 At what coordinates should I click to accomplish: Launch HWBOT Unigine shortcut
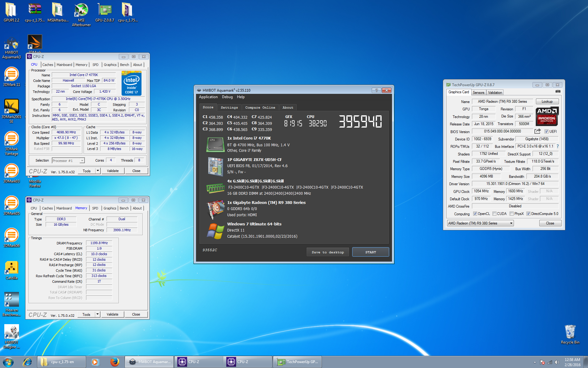(11, 336)
